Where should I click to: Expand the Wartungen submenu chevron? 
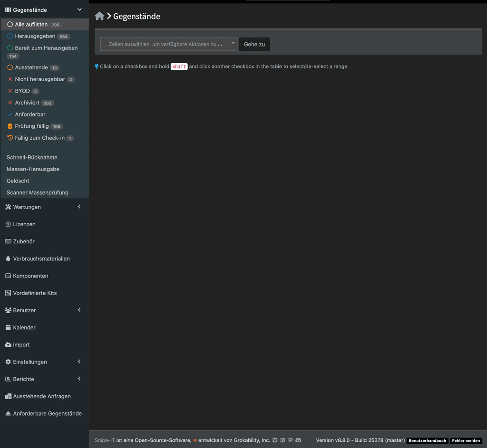click(x=79, y=207)
